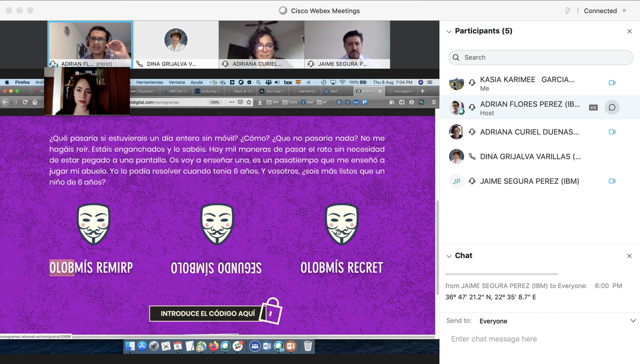Select ADRIAN FLORES host video thumbnail
The height and width of the screenshot is (364, 640).
click(90, 45)
